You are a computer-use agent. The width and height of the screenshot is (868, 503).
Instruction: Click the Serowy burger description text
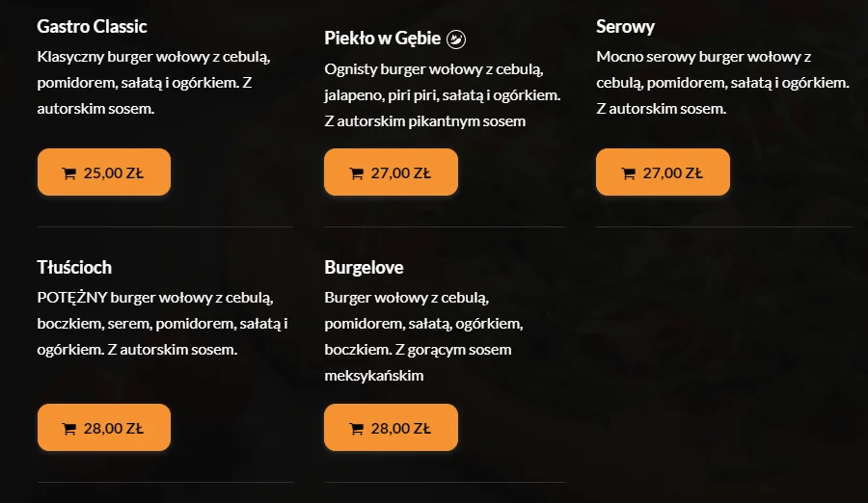(722, 83)
